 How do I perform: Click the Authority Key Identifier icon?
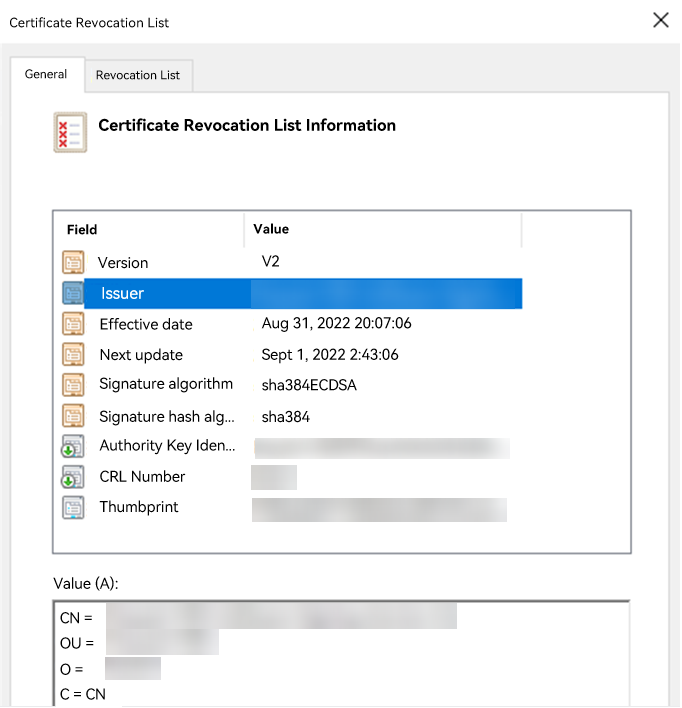73,446
